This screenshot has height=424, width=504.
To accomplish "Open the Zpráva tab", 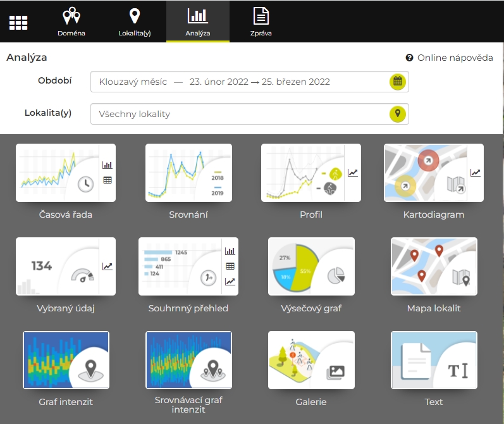I will point(261,22).
